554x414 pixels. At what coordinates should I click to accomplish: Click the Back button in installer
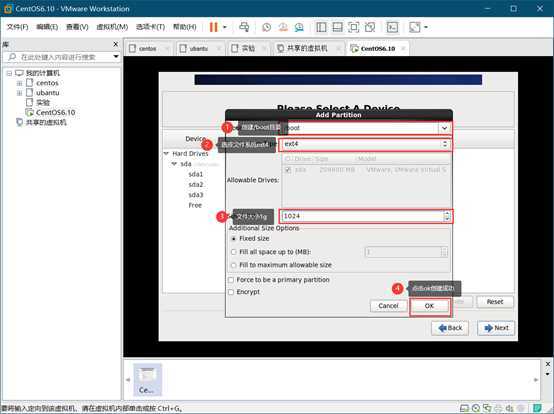coord(450,328)
